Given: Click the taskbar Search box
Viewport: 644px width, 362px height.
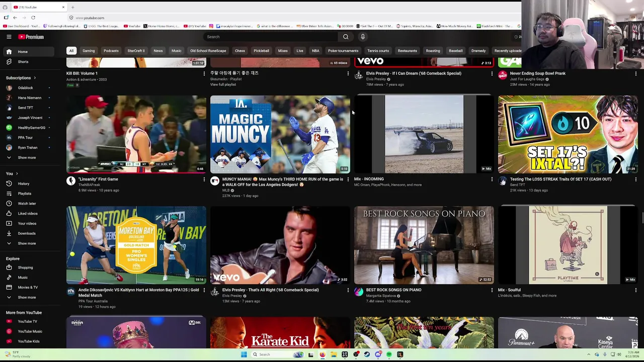Looking at the screenshot, I should pyautogui.click(x=277, y=354).
